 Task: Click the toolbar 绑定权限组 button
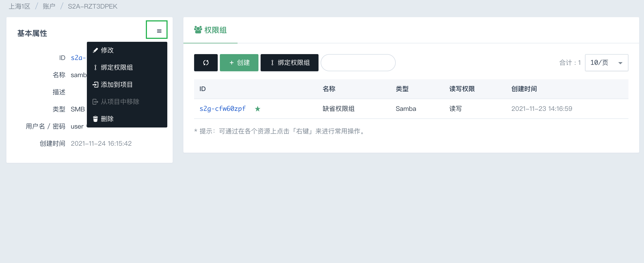[289, 63]
